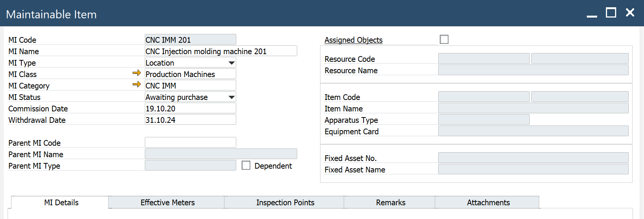Toggle the Assigned Objects checkbox
Viewport: 644px width, 219px height.
[444, 39]
